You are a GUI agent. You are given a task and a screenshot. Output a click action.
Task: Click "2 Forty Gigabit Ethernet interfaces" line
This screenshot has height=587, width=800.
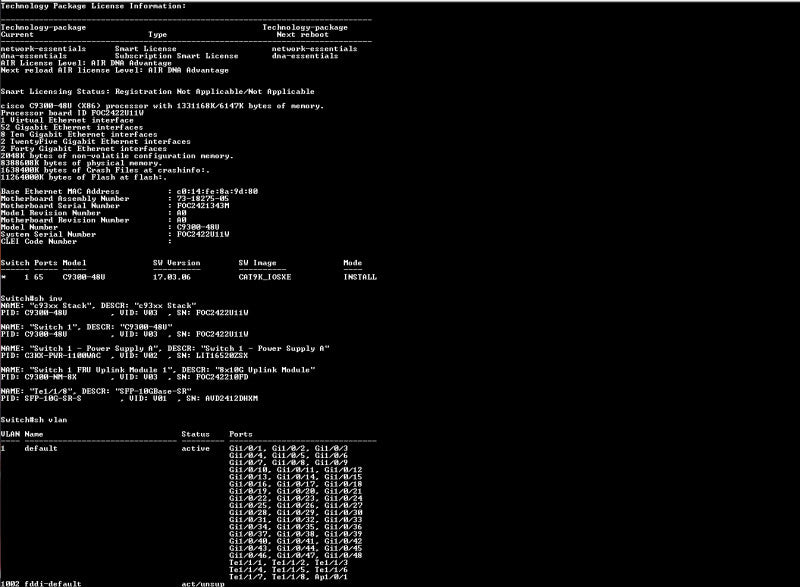pos(84,149)
